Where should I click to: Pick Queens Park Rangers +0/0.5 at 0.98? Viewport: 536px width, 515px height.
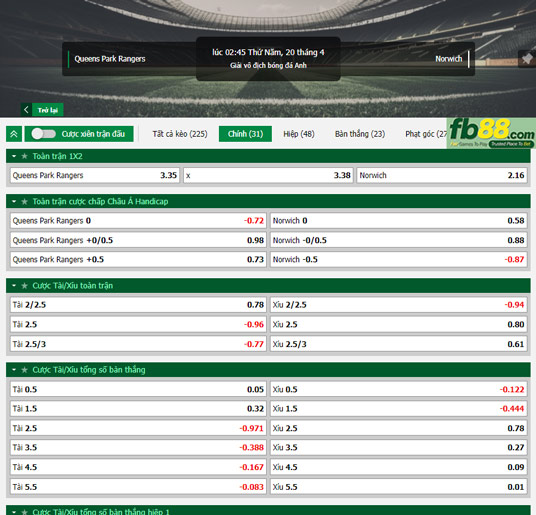pyautogui.click(x=138, y=240)
